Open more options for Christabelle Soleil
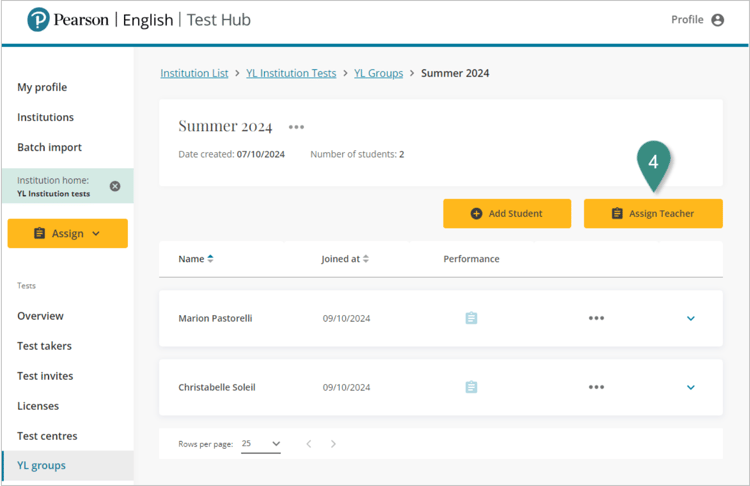Screen dimensions: 750x486 tap(596, 387)
